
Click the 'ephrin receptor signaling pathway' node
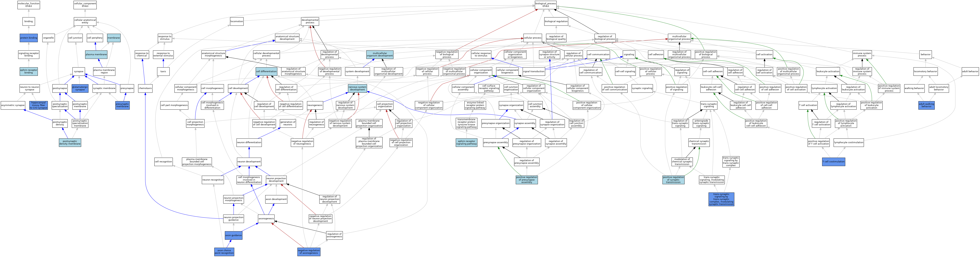[x=466, y=143]
